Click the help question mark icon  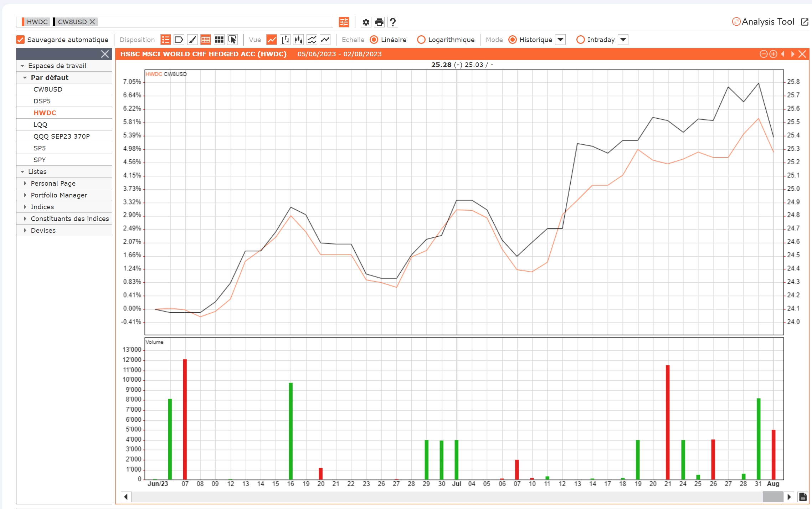393,22
